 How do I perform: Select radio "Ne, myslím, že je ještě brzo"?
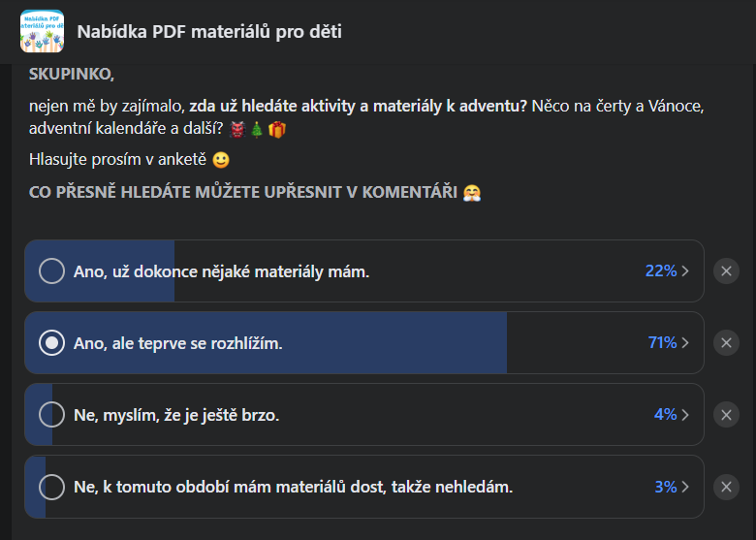pos(51,415)
